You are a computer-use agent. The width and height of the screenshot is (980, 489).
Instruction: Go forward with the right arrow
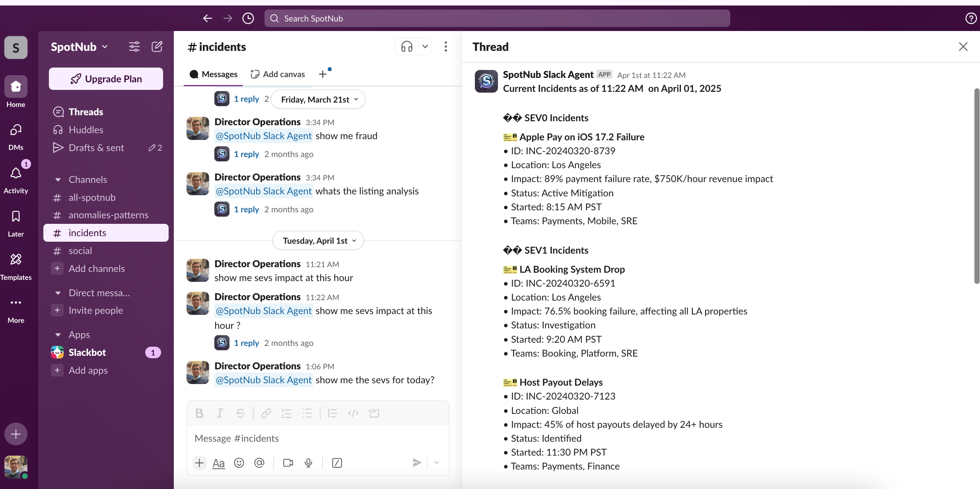point(228,18)
